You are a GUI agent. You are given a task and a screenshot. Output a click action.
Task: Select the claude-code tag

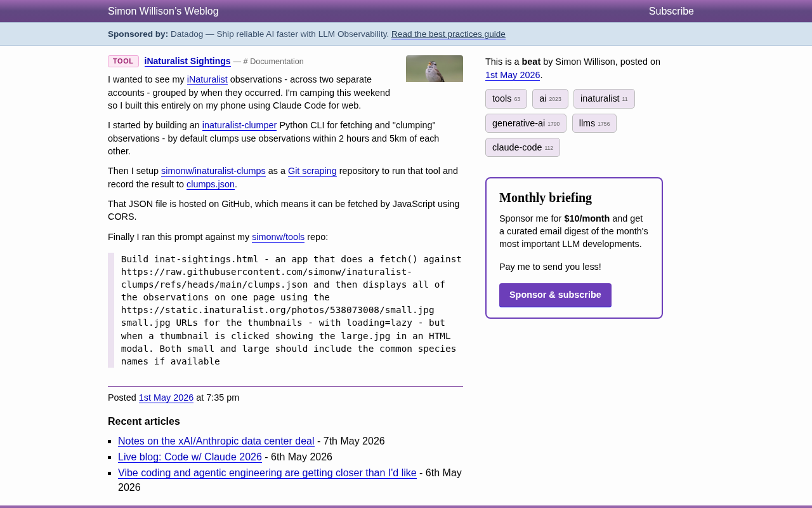[x=523, y=147]
